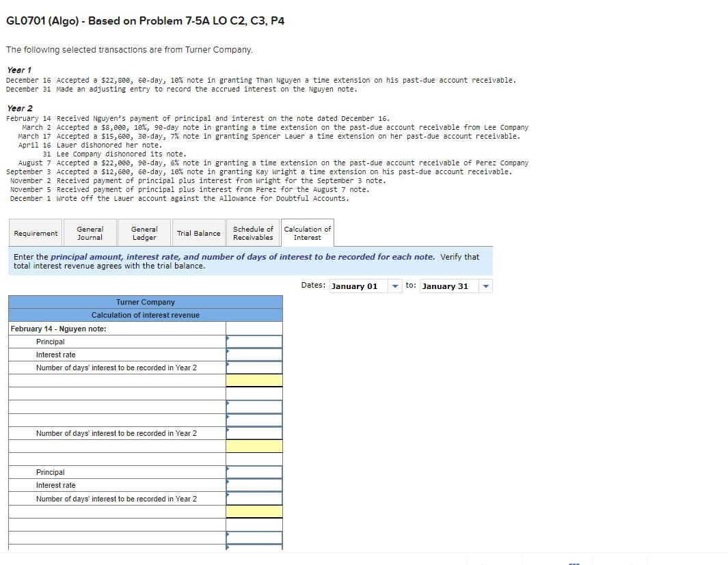
Task: Click the blank label cell below first yellow total
Action: (x=117, y=394)
